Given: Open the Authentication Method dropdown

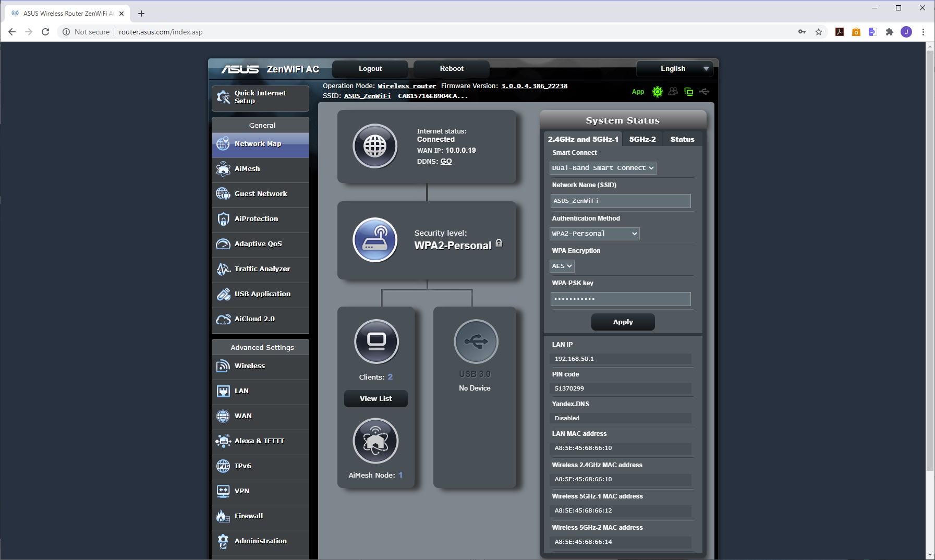Looking at the screenshot, I should [594, 234].
